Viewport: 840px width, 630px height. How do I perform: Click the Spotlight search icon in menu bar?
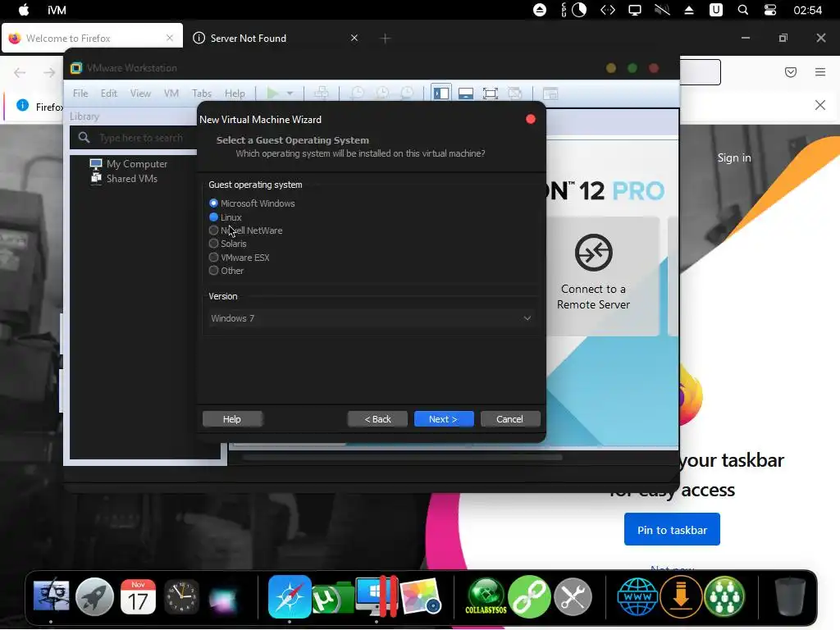pos(742,10)
